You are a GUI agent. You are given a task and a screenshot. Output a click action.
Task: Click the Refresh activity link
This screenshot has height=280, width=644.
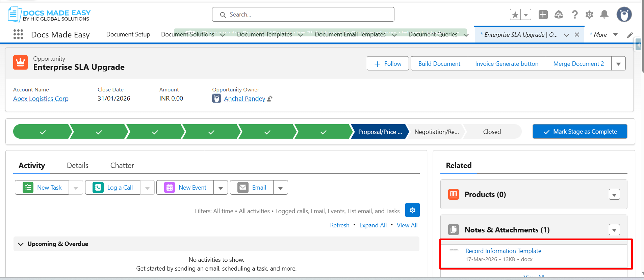(x=340, y=225)
